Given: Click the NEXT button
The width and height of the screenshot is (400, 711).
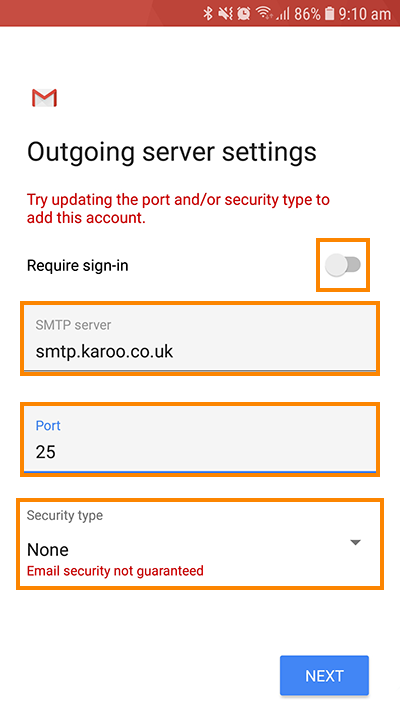Looking at the screenshot, I should point(324,675).
